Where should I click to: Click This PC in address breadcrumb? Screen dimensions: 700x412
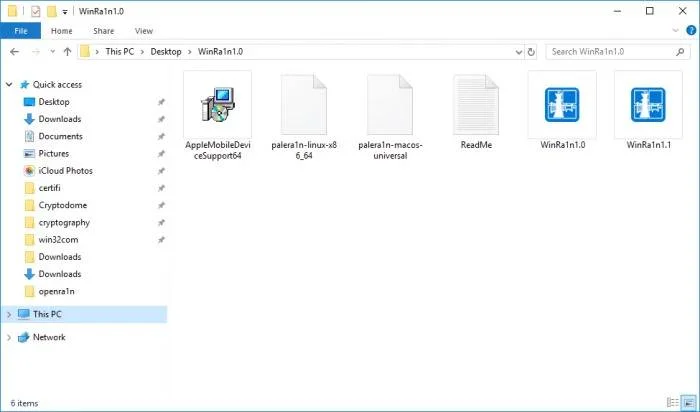[x=120, y=52]
